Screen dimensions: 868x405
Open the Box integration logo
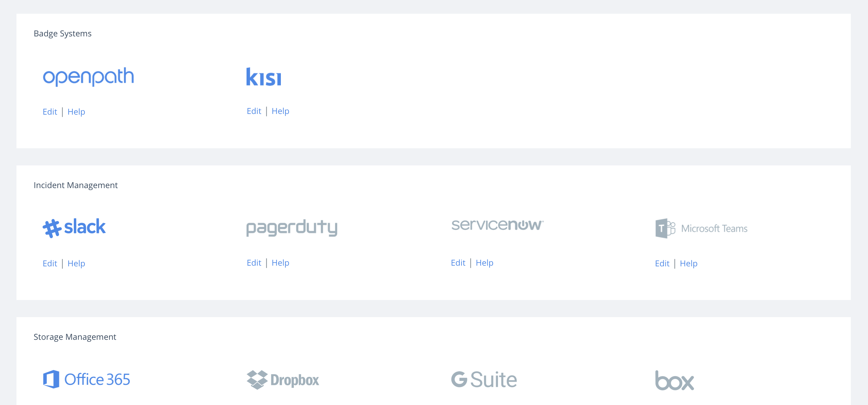pyautogui.click(x=674, y=380)
